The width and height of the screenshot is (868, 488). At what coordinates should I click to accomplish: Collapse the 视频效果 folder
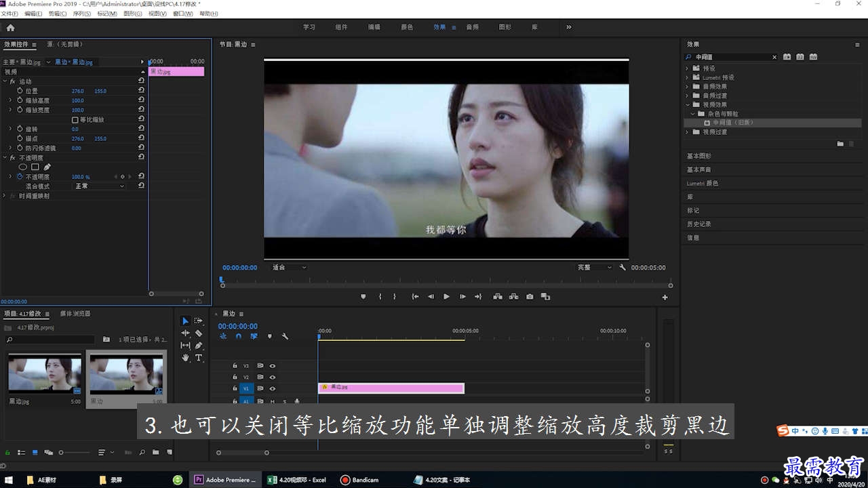[x=687, y=105]
